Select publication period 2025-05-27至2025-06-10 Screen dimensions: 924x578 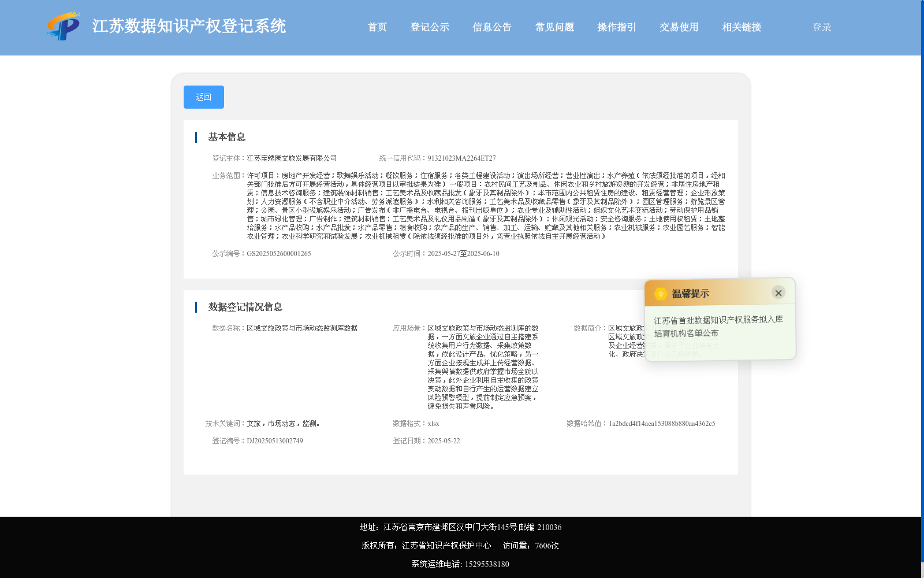[x=463, y=254]
